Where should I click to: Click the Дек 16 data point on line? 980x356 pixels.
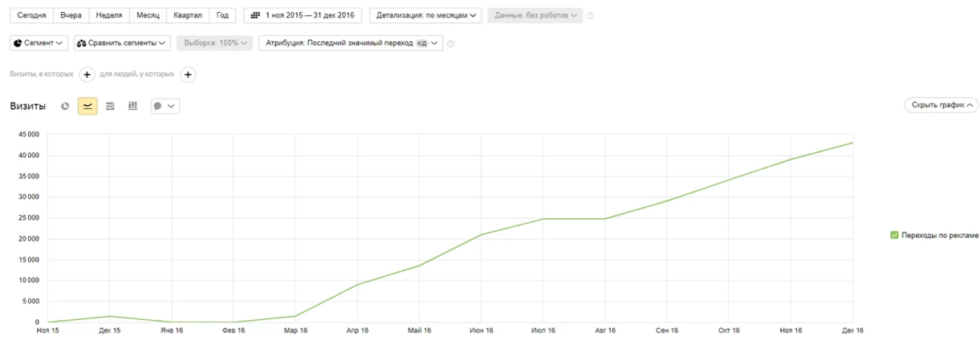pyautogui.click(x=852, y=143)
